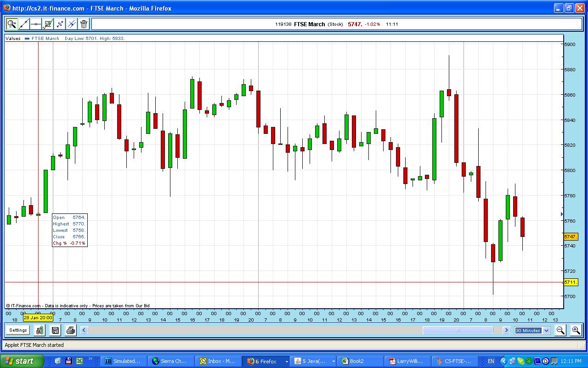588x368 pixels.
Task: Switch to the CS-FTSE taskbar item
Action: pyautogui.click(x=456, y=361)
